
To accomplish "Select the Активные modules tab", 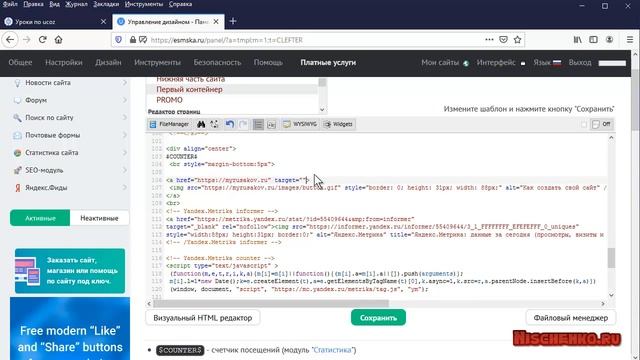I will coord(40,218).
